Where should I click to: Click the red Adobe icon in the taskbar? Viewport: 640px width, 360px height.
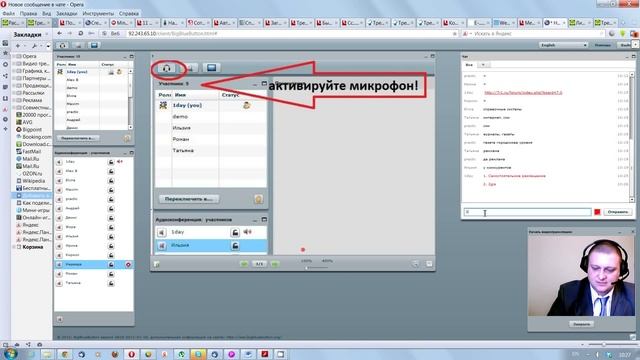point(264,354)
